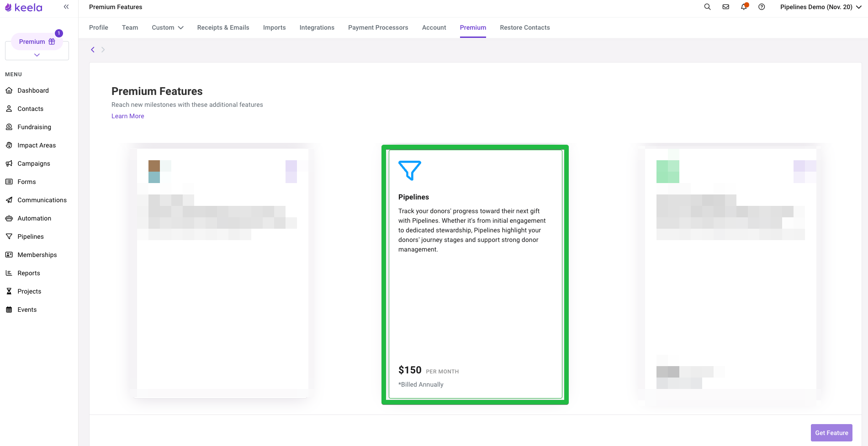
Task: Open Reports from the menu
Action: coord(29,273)
